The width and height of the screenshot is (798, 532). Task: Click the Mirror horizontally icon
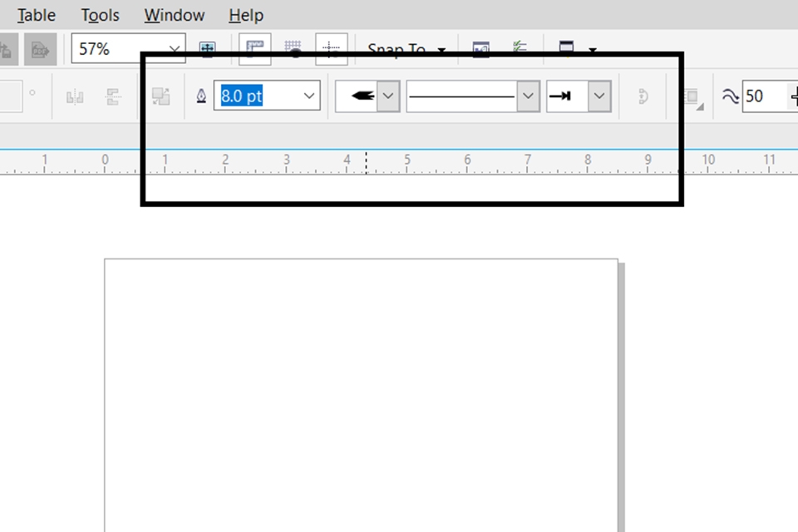(75, 96)
